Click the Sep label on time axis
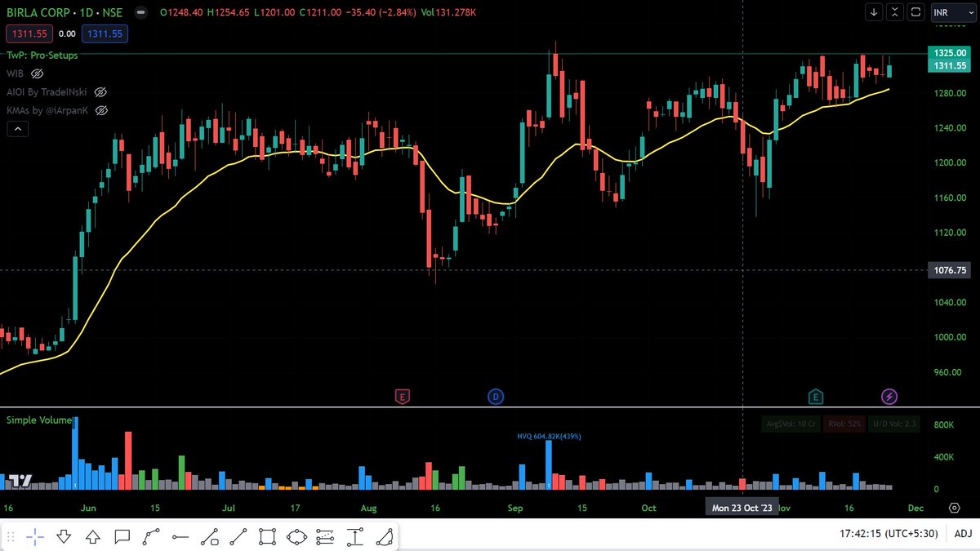The height and width of the screenshot is (551, 980). pos(514,508)
